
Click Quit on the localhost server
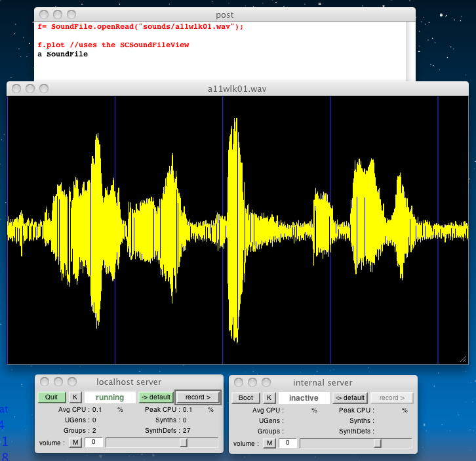coord(52,397)
